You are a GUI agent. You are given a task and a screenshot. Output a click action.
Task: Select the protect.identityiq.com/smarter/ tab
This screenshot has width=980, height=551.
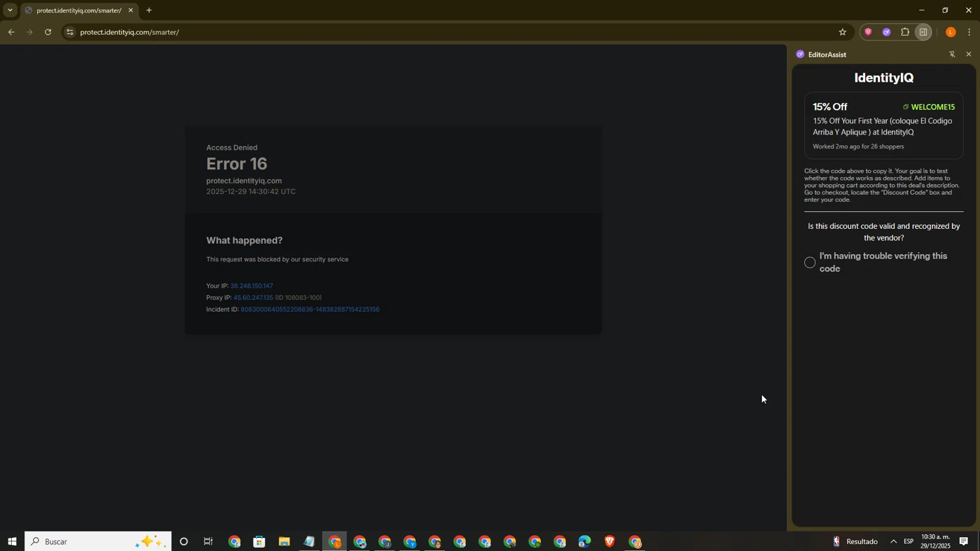tap(78, 10)
